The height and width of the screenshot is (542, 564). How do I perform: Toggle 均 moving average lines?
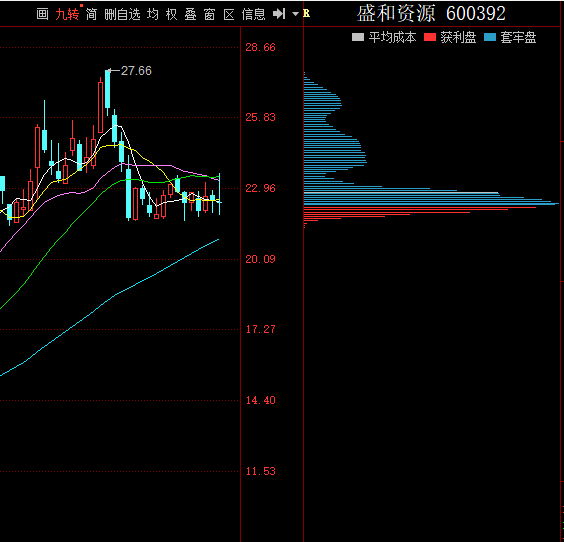(153, 14)
